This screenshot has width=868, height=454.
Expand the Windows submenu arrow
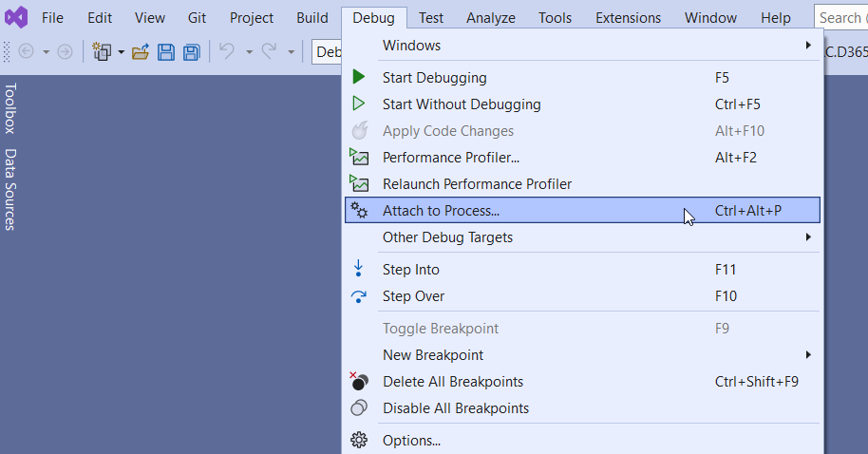[x=808, y=45]
